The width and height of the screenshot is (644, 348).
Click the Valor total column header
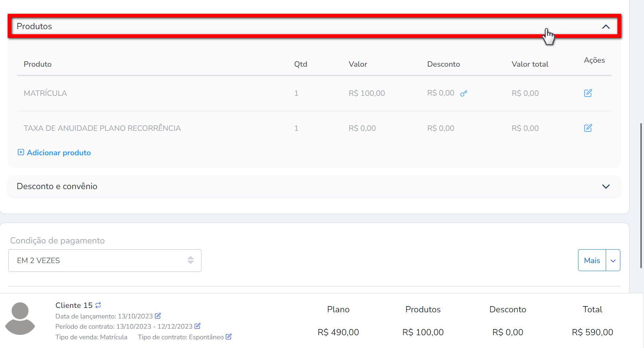(530, 64)
